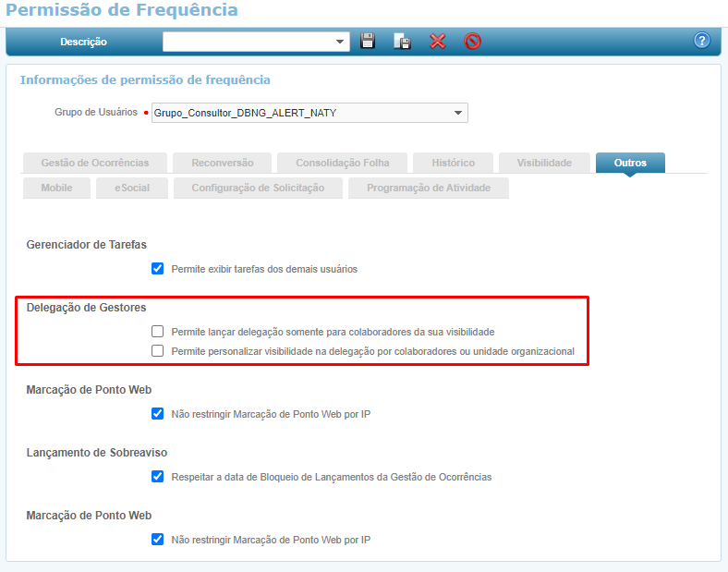Switch to the Gestão de Ocorrências tab
The image size is (728, 572).
[x=94, y=163]
